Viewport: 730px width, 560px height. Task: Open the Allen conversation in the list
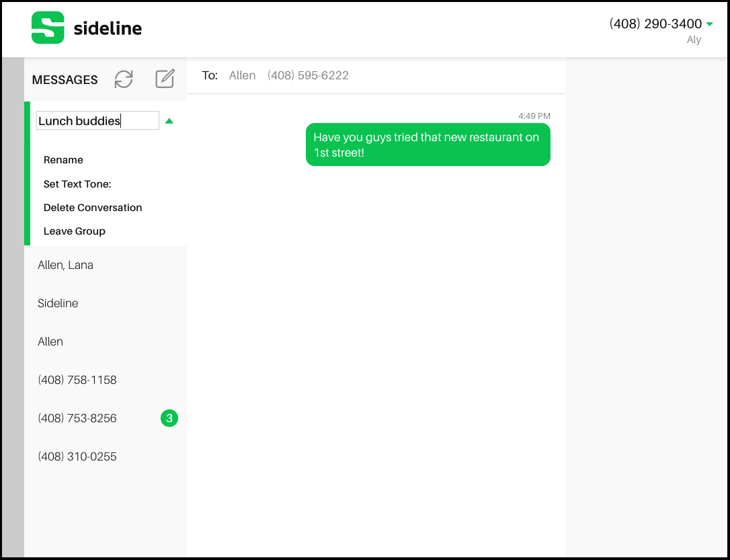click(106, 342)
